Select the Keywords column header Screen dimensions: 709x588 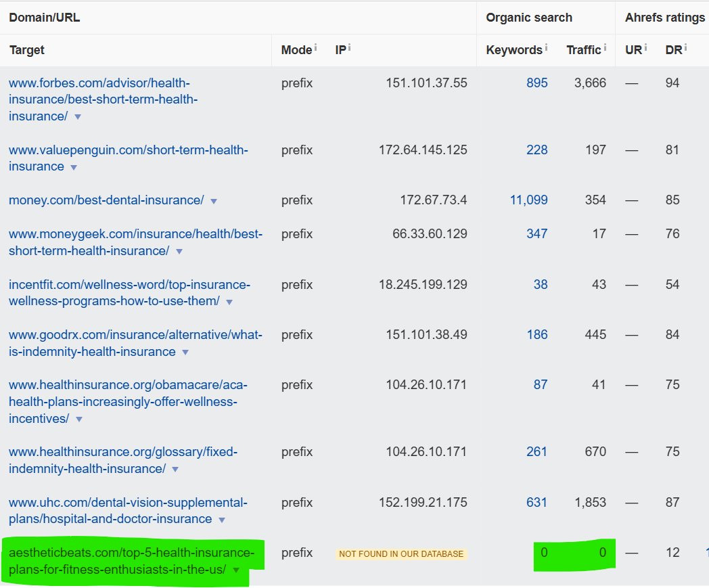coord(514,50)
